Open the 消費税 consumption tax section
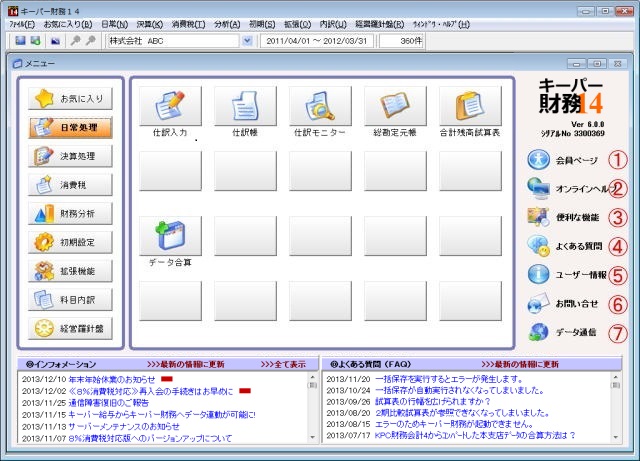Screen dimensions: 640x461 click(70, 185)
